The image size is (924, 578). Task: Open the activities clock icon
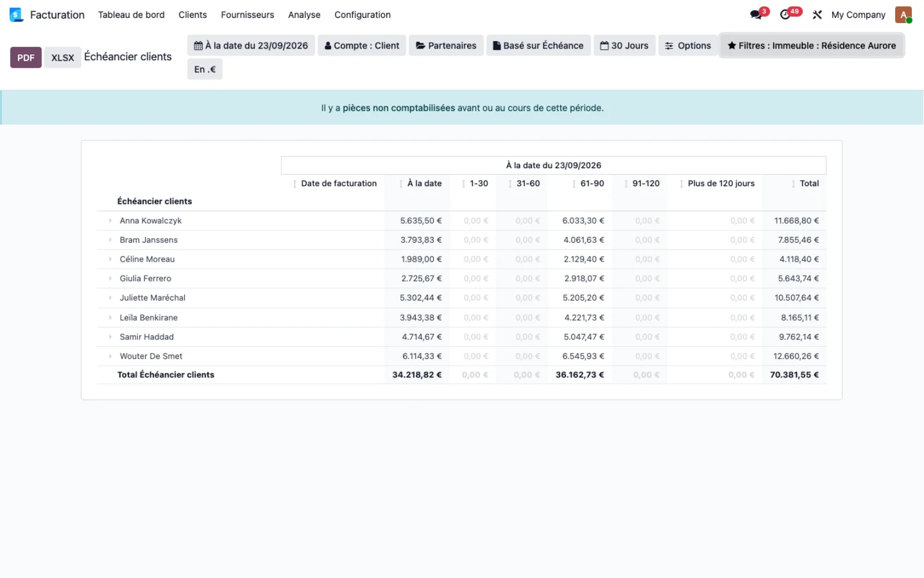[785, 14]
